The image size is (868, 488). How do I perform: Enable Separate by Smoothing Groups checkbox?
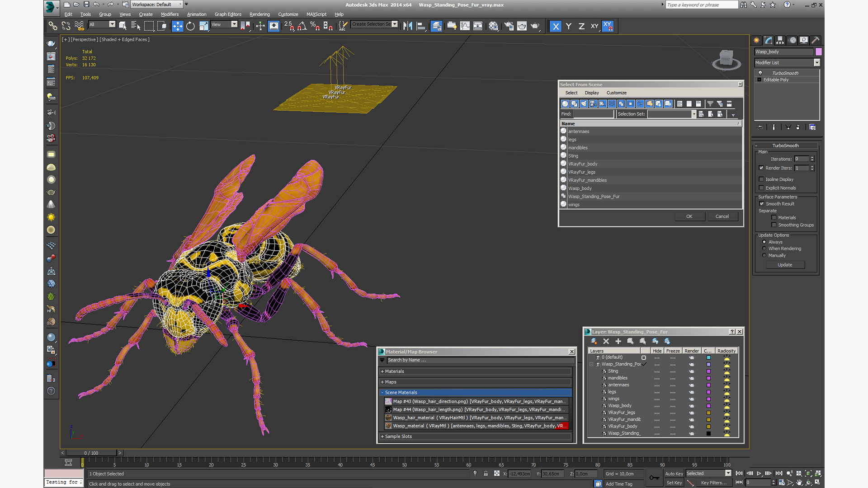[774, 225]
